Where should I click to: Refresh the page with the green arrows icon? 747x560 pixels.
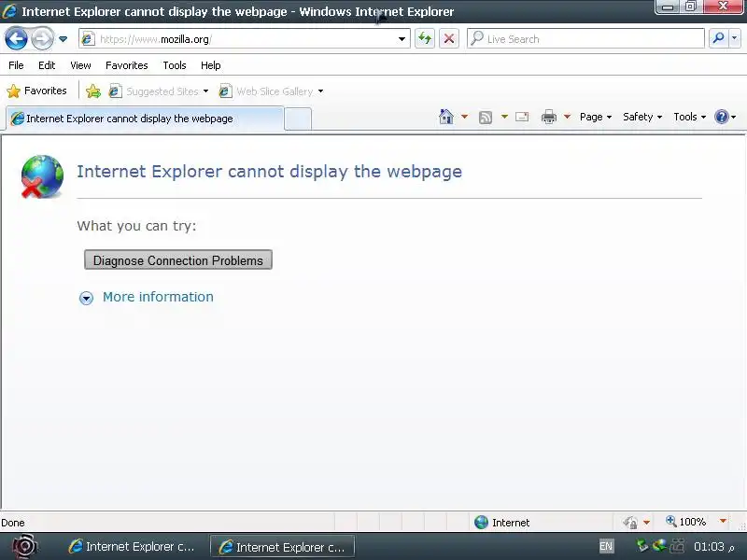(x=425, y=38)
